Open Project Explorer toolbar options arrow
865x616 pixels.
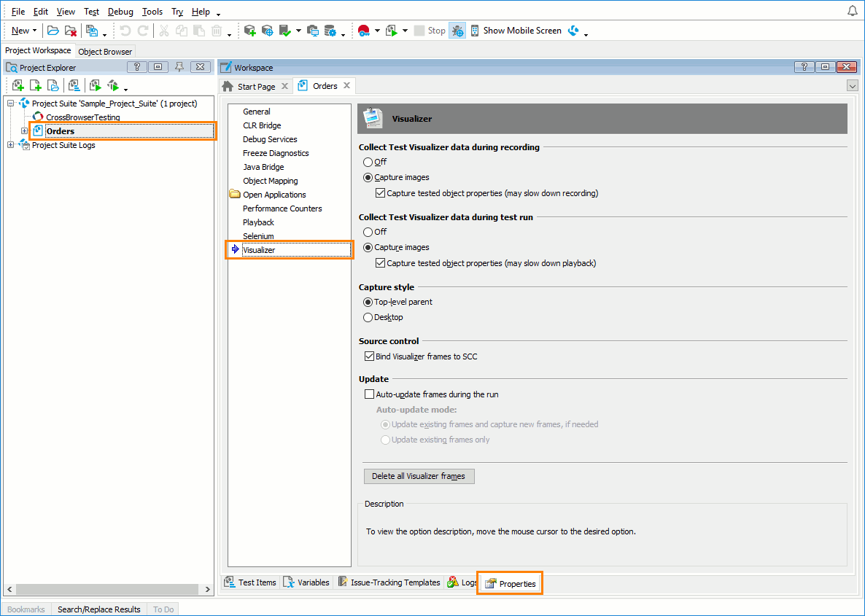(125, 90)
